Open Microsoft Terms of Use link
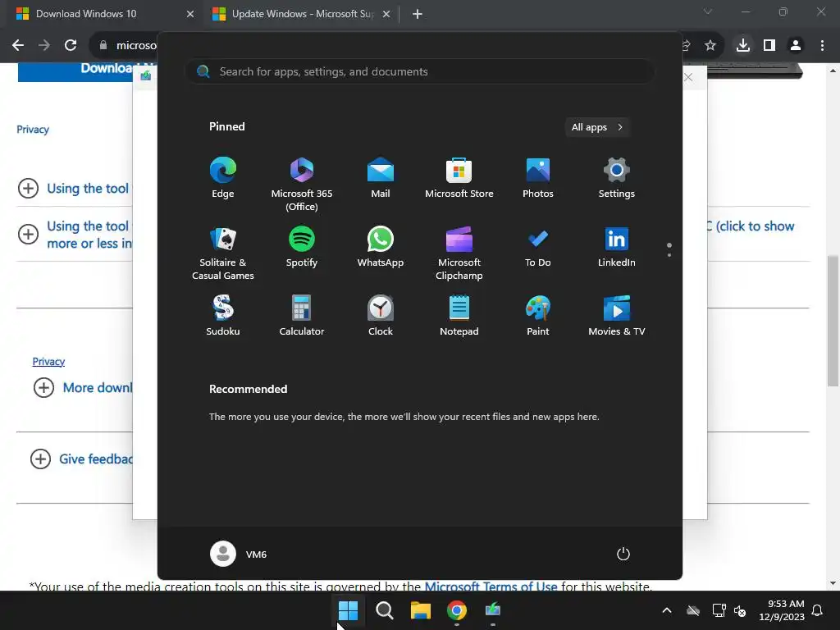The height and width of the screenshot is (630, 840). (x=491, y=586)
